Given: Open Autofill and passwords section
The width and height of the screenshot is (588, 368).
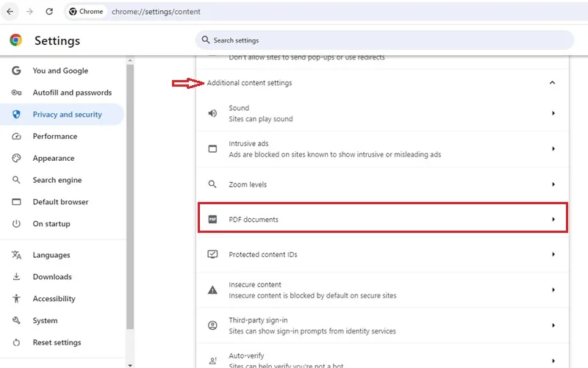Looking at the screenshot, I should point(62,93).
